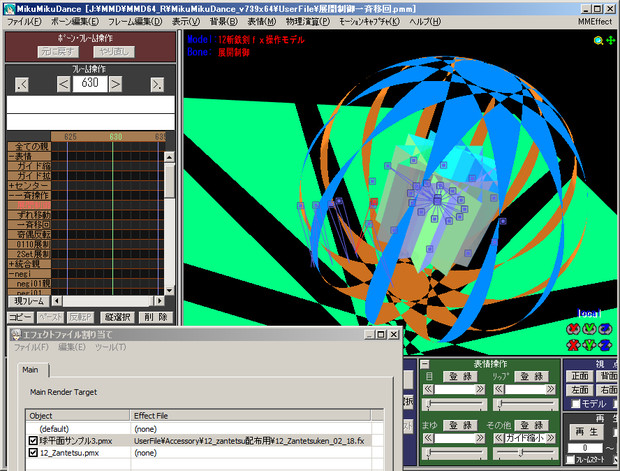Click the eye morph slider

click(x=454, y=405)
